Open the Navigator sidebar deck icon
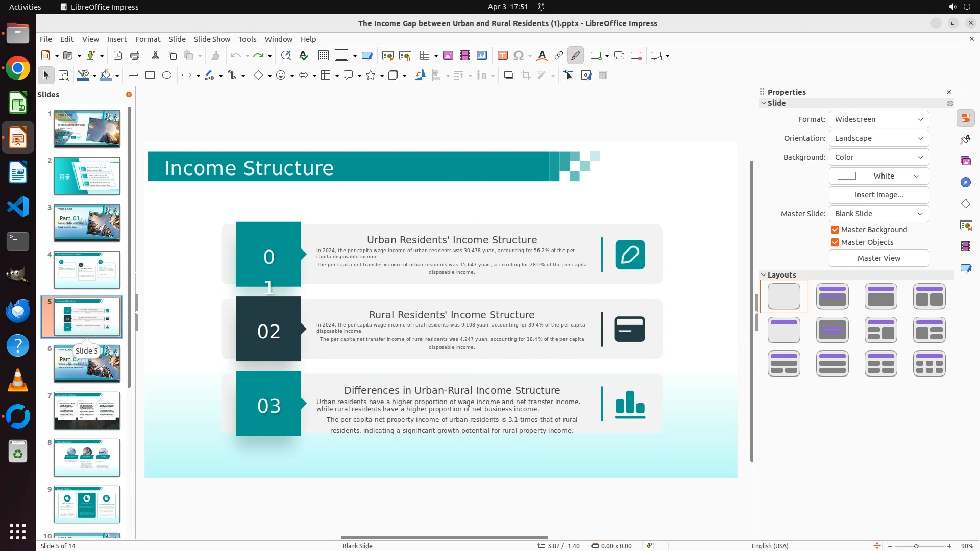Image resolution: width=980 pixels, height=551 pixels. (x=965, y=182)
